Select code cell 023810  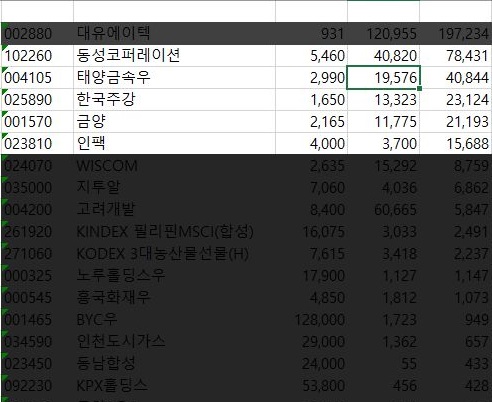[37, 144]
